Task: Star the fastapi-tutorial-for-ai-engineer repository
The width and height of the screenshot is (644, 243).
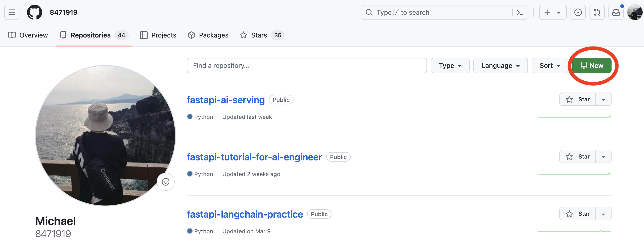Action: [578, 157]
